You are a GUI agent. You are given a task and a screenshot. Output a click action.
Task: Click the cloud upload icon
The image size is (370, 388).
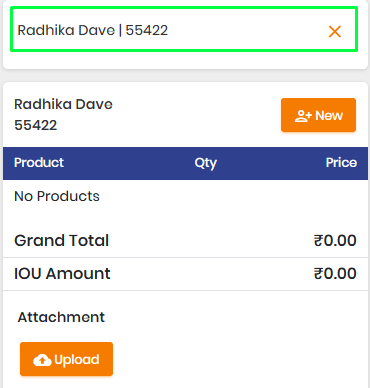(42, 360)
